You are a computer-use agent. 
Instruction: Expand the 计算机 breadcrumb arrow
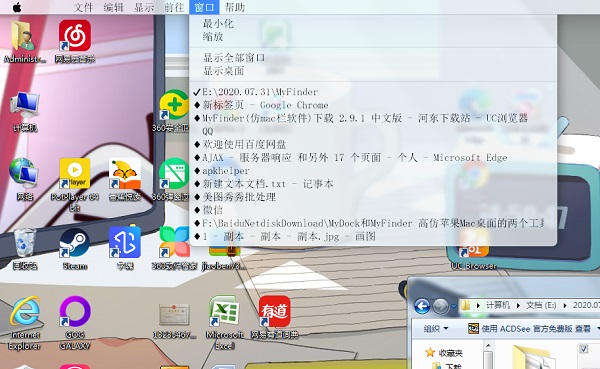point(518,305)
